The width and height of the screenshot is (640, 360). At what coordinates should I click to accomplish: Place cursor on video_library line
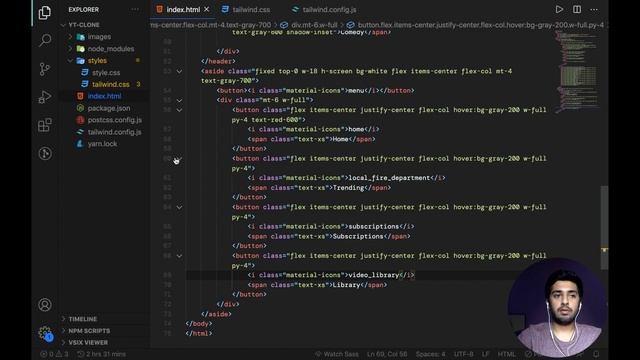pos(331,276)
